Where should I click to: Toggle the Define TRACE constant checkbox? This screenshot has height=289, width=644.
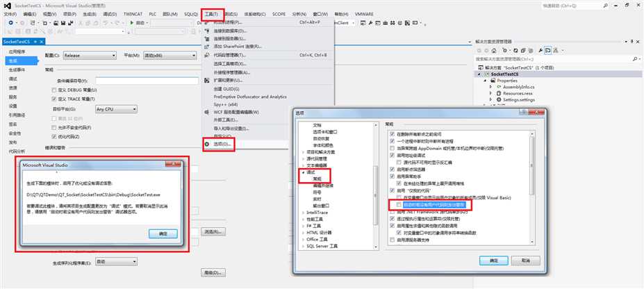click(x=54, y=99)
